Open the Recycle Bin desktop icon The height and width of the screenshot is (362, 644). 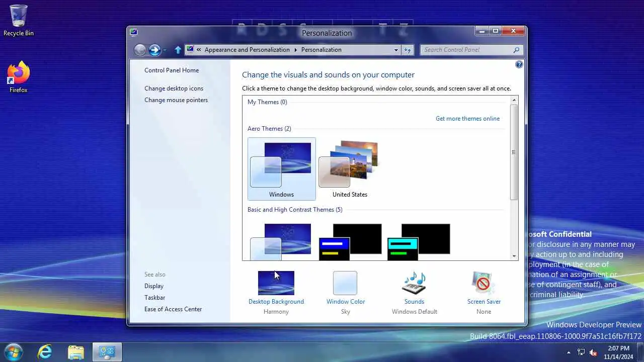click(x=19, y=21)
